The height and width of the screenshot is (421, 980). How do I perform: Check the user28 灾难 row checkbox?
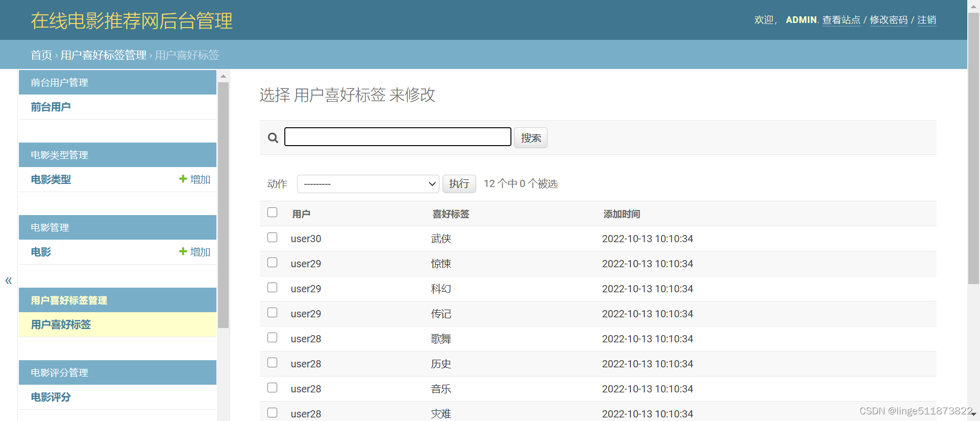point(273,413)
